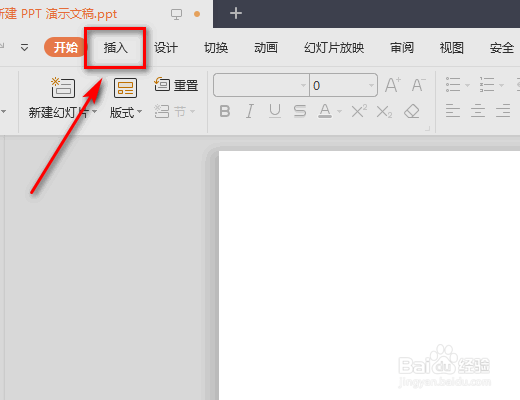Click the 重置 reset button
The height and width of the screenshot is (400, 520).
tap(176, 85)
